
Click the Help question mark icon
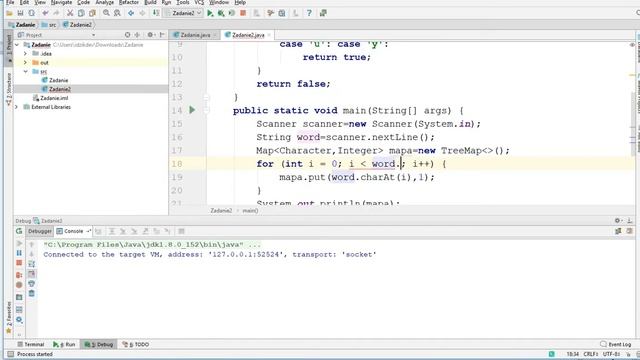(x=309, y=13)
